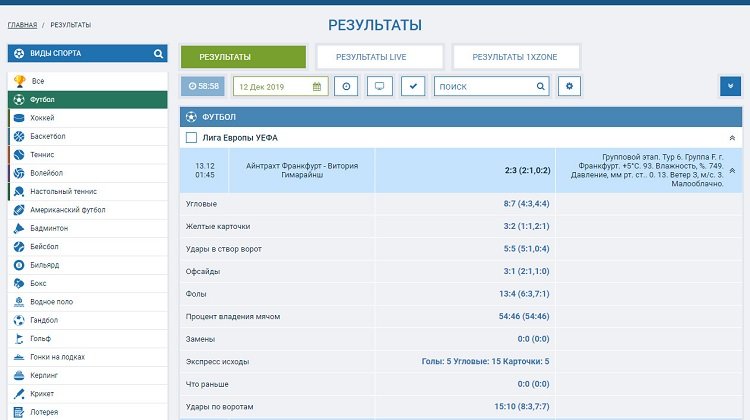
Task: Go to ГЛАВНАЯ breadcrumb link
Action: click(22, 25)
